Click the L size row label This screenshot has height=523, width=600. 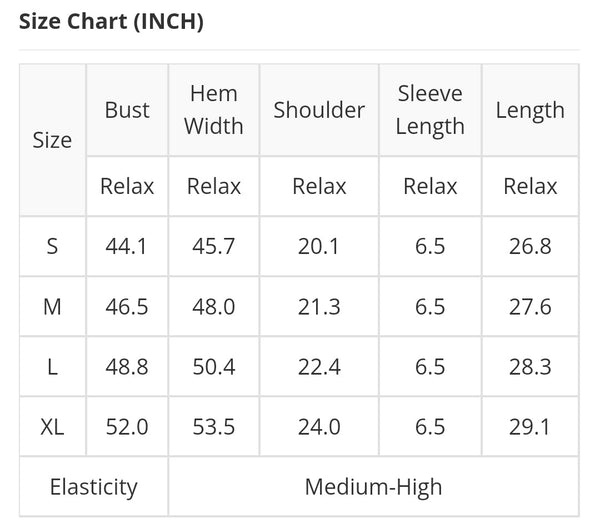pos(52,367)
